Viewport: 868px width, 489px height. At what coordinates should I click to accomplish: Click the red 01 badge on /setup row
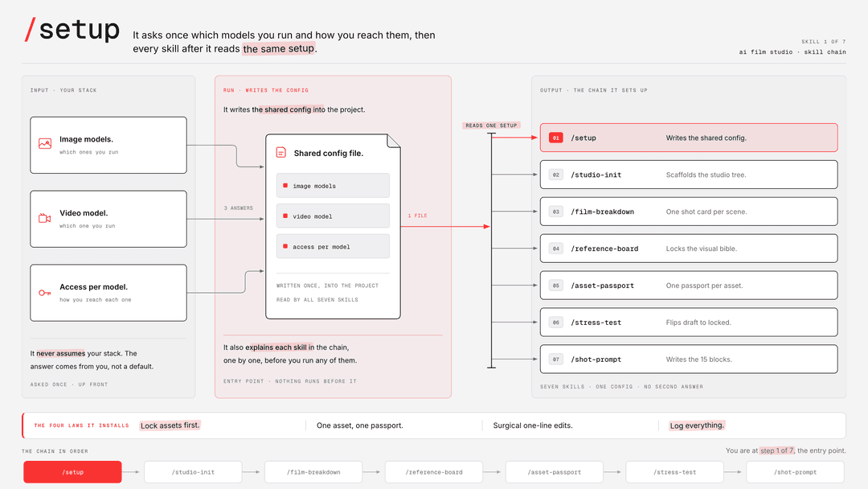pos(556,138)
